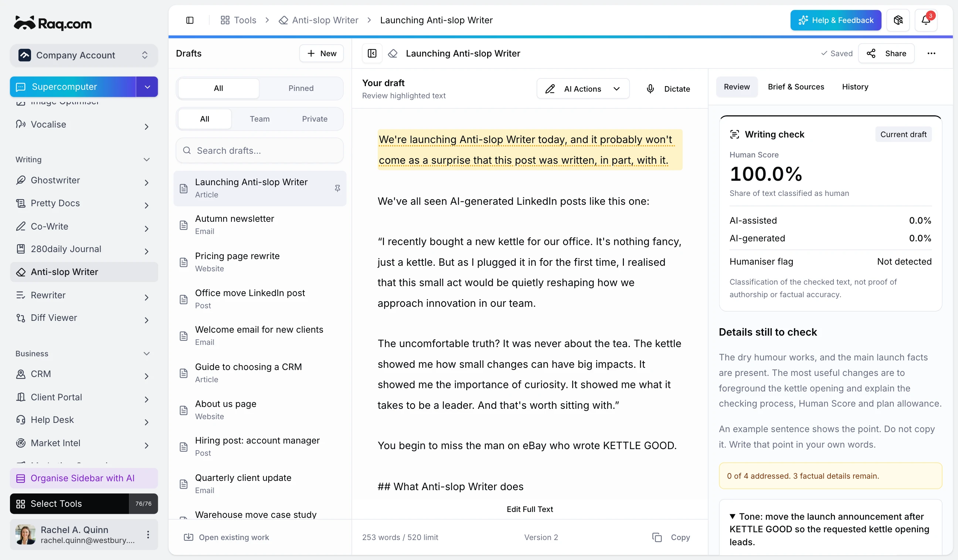Unpin the Launching Anti-slop Writer draft
Viewport: 958px width, 560px height.
[337, 188]
